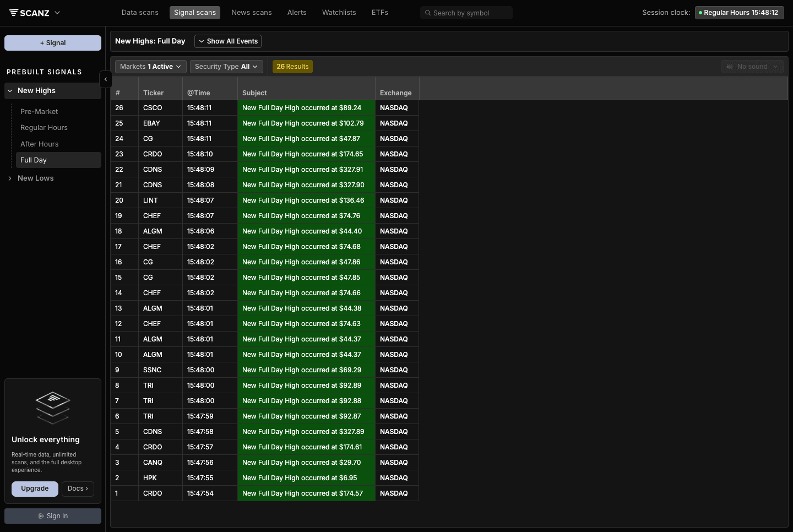Click the SSNC ticker cell

click(x=160, y=370)
